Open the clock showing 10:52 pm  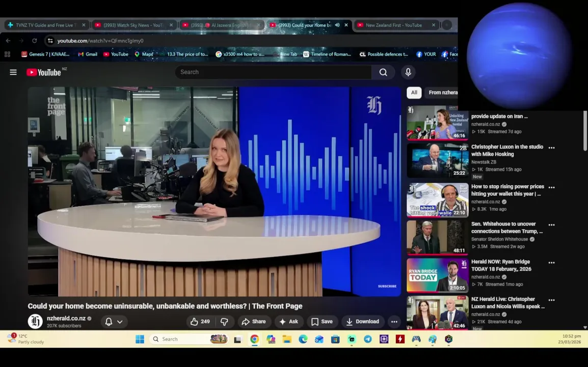569,339
